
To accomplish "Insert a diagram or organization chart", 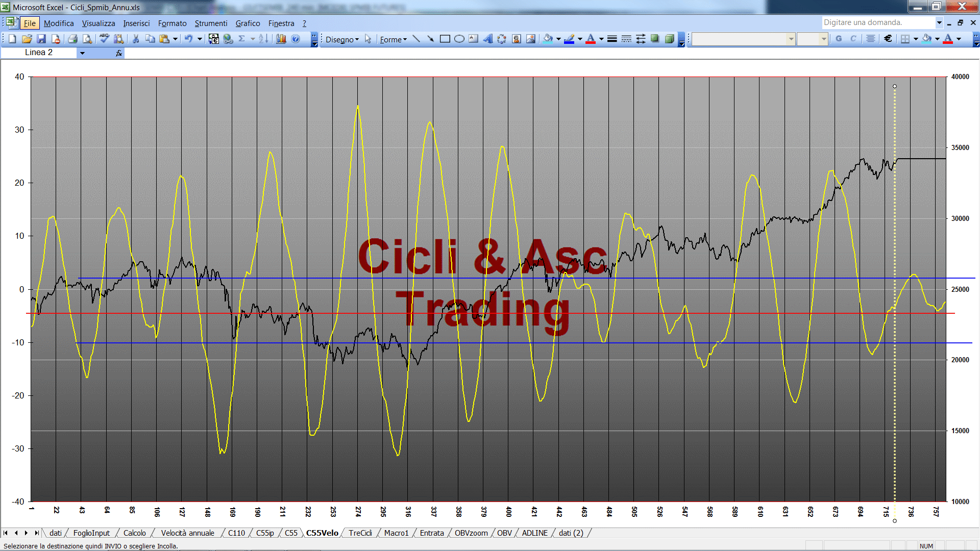I will pos(502,39).
